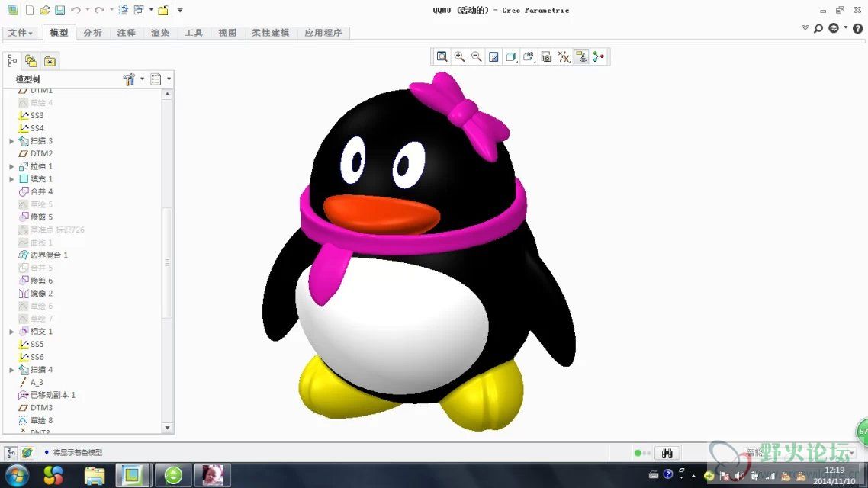Viewport: 868px width, 488px height.
Task: Switch to the 应用程序 ribbon tab
Action: (323, 33)
